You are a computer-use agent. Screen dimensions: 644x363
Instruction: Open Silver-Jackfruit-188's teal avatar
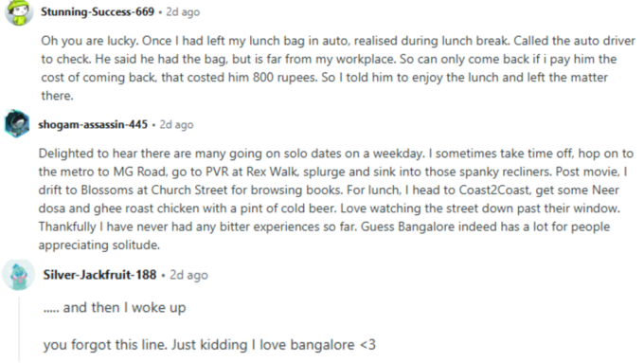pyautogui.click(x=19, y=275)
